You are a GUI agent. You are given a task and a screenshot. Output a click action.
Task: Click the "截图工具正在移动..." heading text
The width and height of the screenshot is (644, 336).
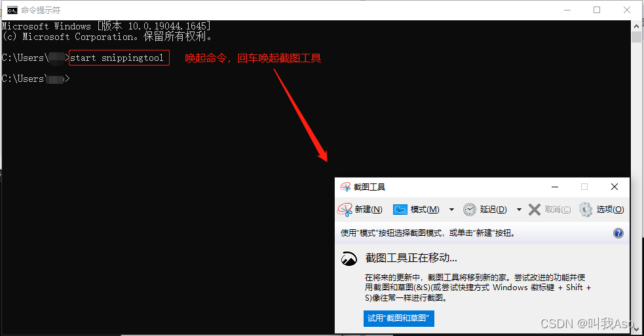411,258
